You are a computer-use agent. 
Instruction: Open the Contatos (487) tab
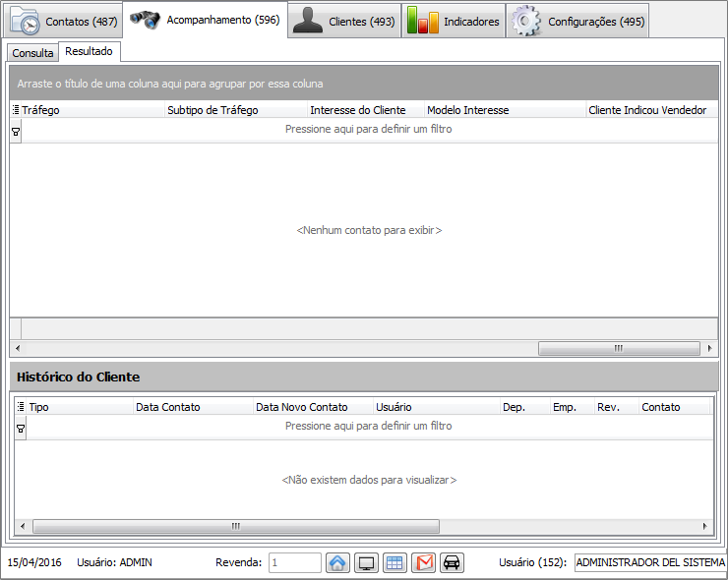pos(64,22)
